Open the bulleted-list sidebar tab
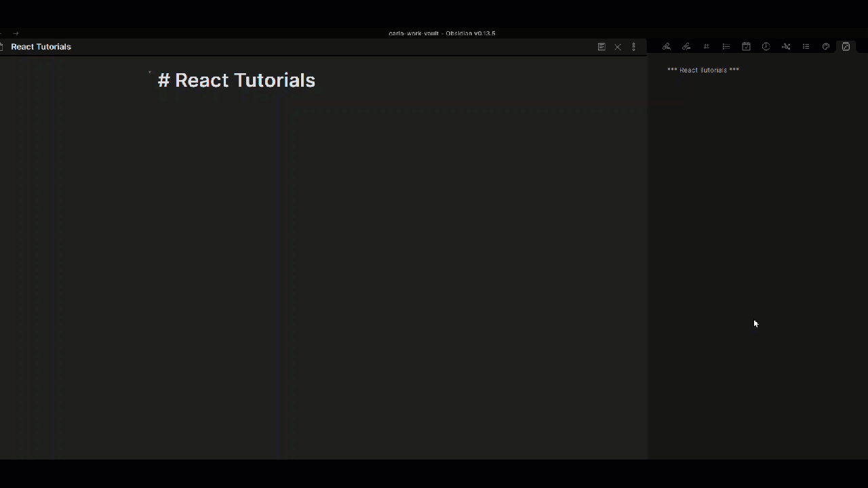This screenshot has width=868, height=488. point(806,47)
